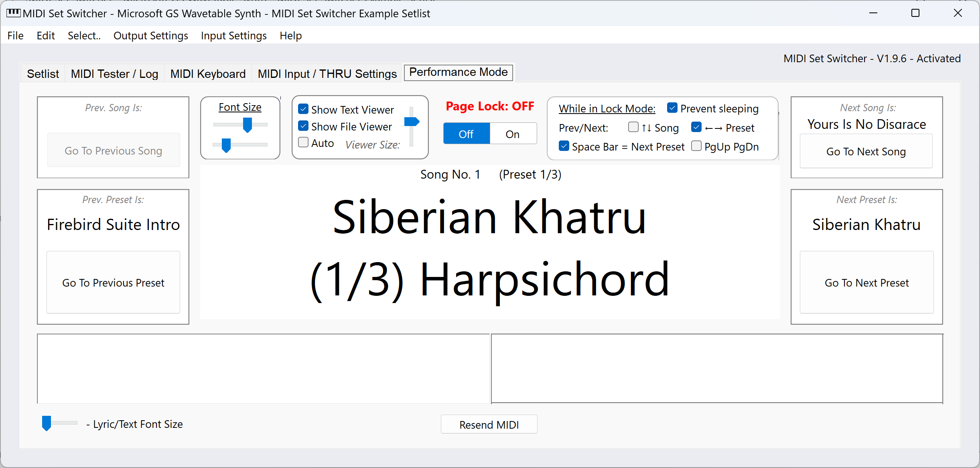Image resolution: width=980 pixels, height=468 pixels.
Task: Enable the Auto viewer option
Action: tap(303, 143)
